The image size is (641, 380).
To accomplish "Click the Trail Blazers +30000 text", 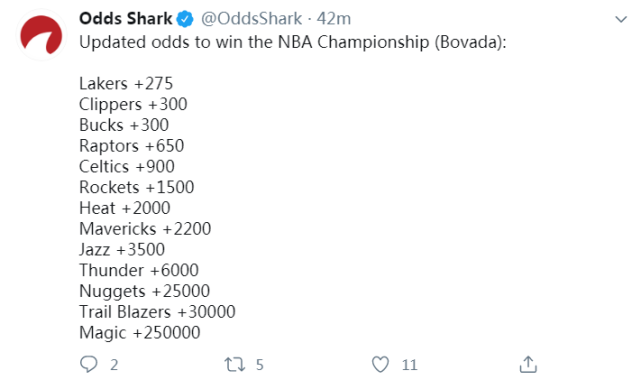I will (x=157, y=312).
